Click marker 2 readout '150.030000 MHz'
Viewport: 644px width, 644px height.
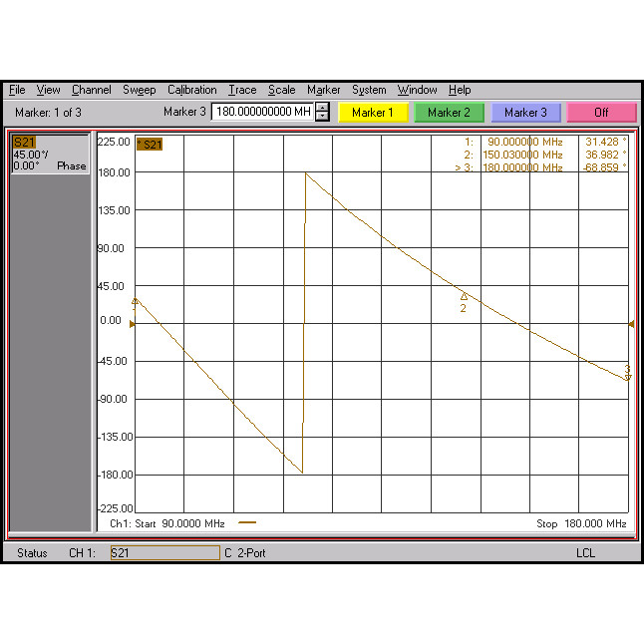coord(522,155)
